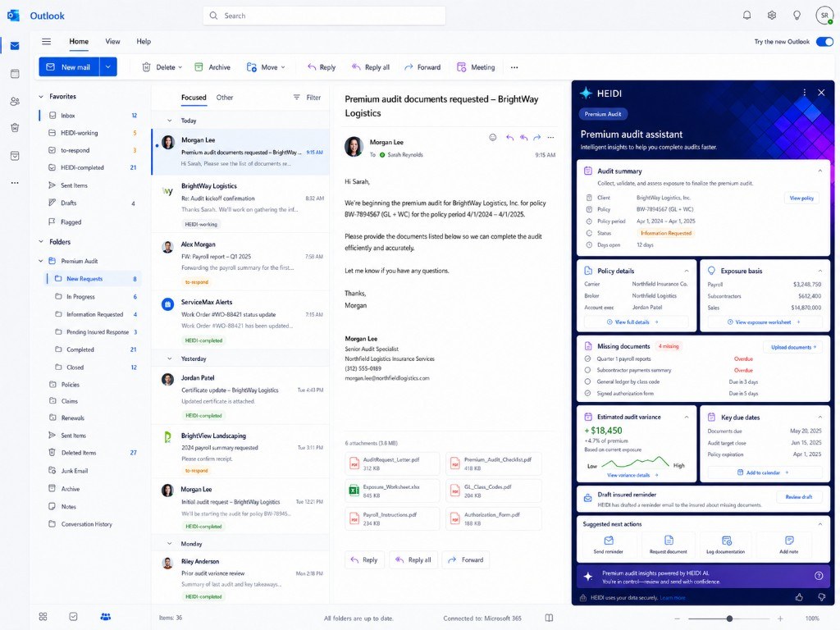The height and width of the screenshot is (630, 840).
Task: Collapse the Folders section
Action: point(41,242)
